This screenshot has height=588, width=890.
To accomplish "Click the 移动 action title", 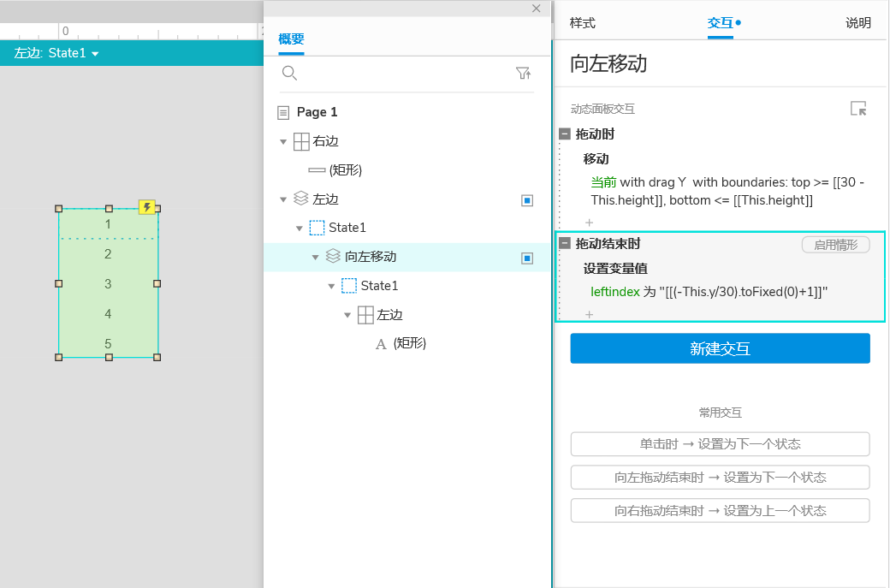I will [596, 159].
